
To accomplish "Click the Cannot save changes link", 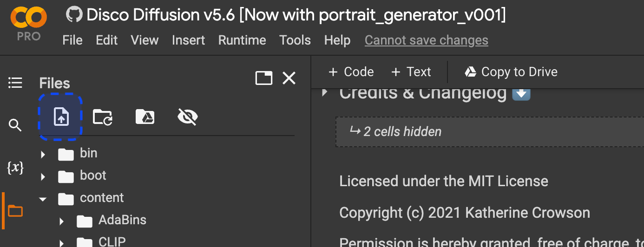I will (x=427, y=40).
